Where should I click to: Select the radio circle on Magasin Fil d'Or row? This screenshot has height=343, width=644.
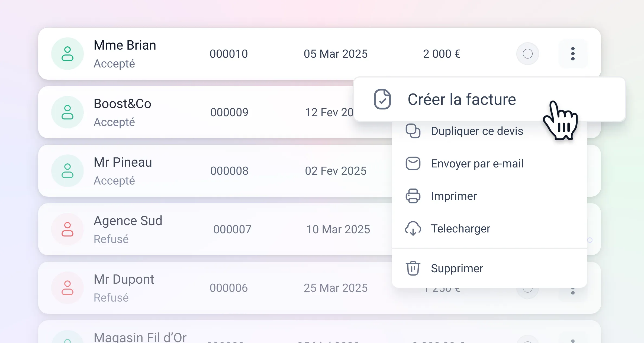coord(527,340)
